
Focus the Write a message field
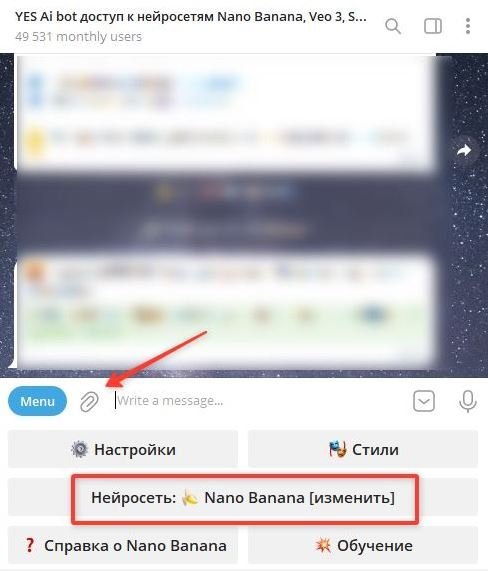click(259, 401)
